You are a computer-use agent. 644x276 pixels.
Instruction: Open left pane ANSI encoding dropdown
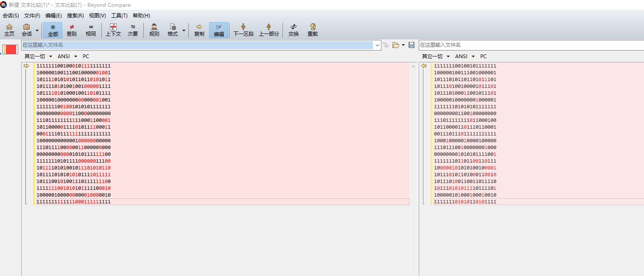click(67, 56)
